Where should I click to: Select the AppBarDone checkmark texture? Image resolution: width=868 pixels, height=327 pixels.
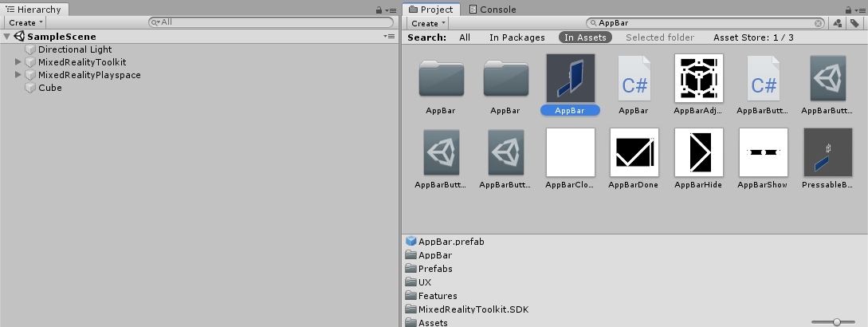pyautogui.click(x=634, y=152)
